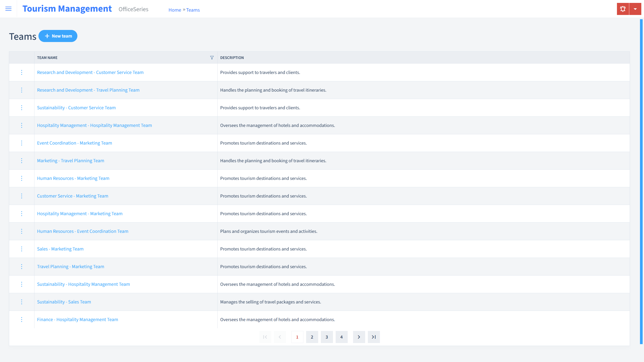
Task: Click the dropdown arrow next to notification bell
Action: coord(635,9)
